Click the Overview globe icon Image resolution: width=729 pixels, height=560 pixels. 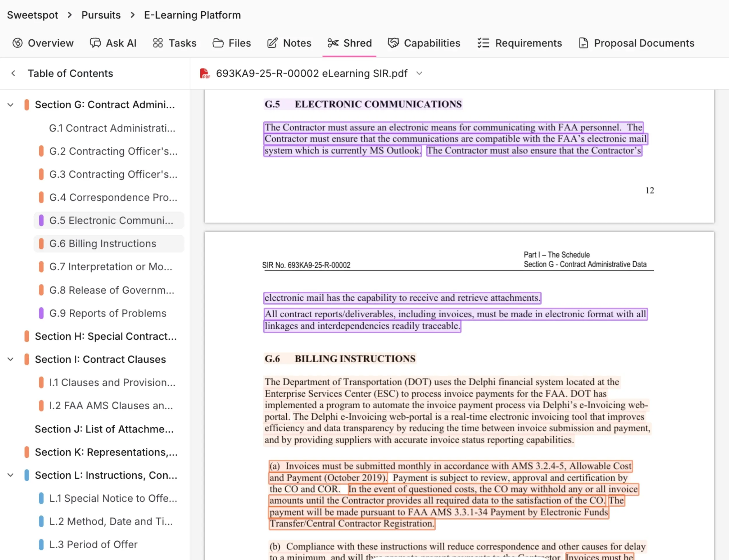click(x=17, y=43)
